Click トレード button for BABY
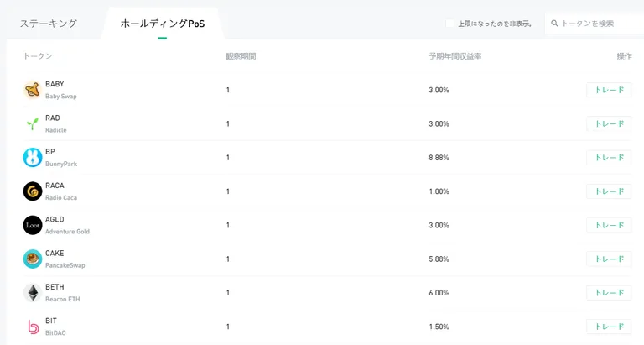644x345 pixels. tap(609, 90)
